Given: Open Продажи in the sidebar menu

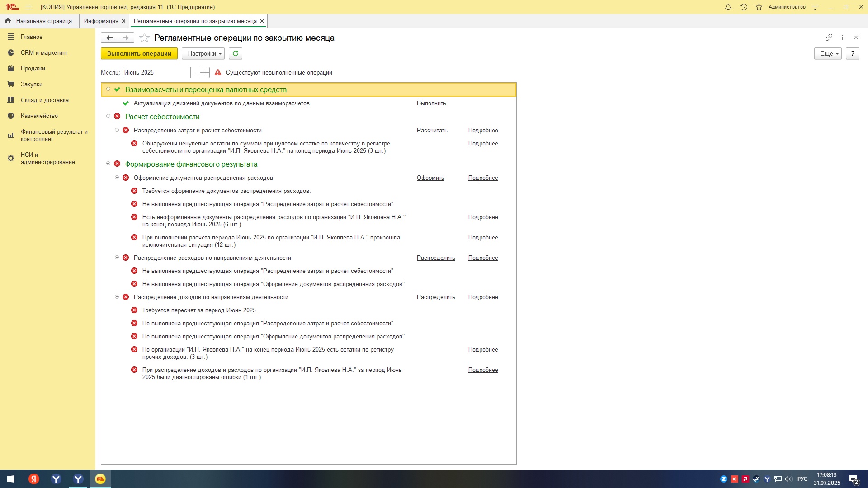Looking at the screenshot, I should click(33, 69).
